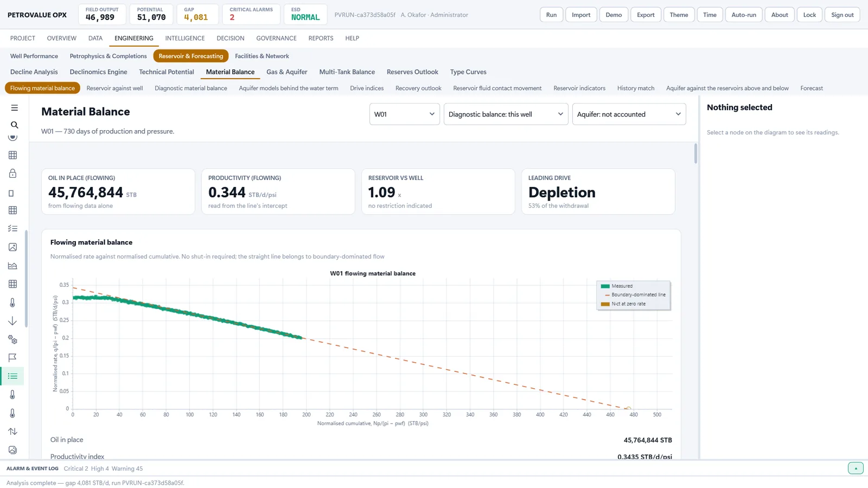
Task: Click the table icon just above the checklist icon
Action: tap(12, 210)
